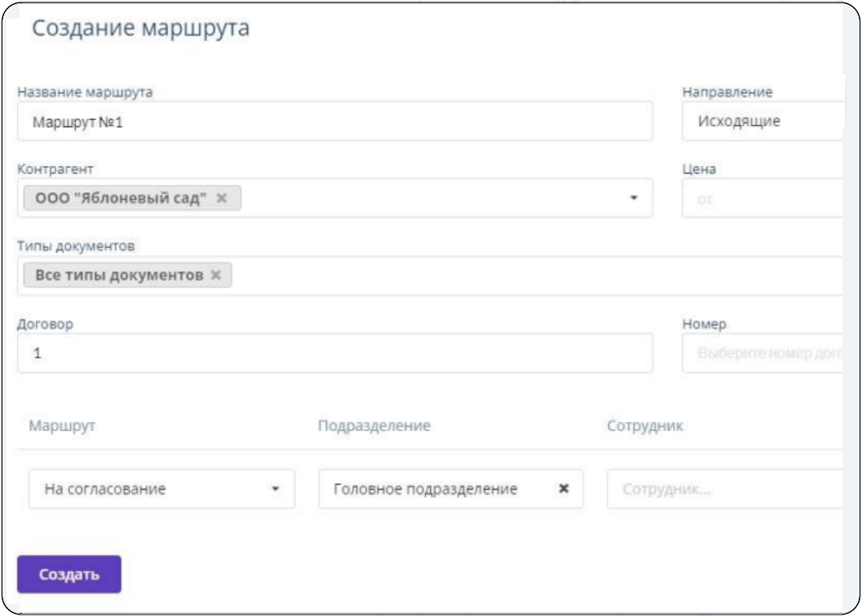Viewport: 862px width, 616px height.
Task: Click the Цена 'от' input field
Action: click(763, 199)
